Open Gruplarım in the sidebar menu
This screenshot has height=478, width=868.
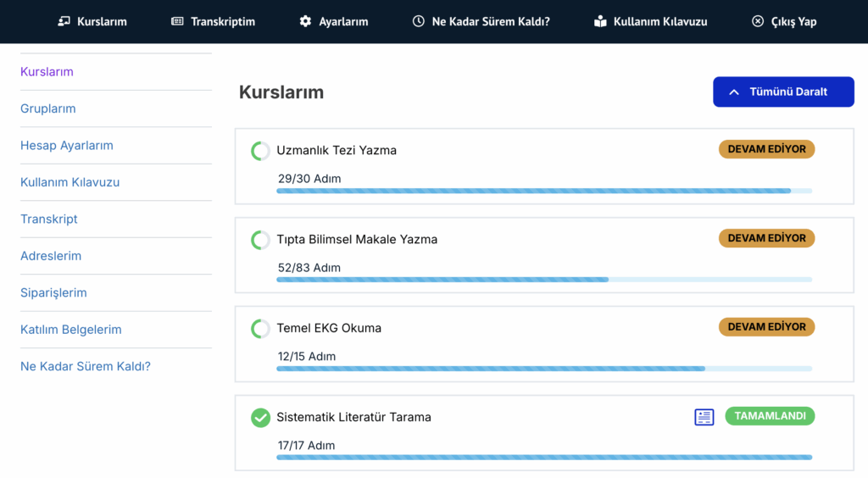48,108
